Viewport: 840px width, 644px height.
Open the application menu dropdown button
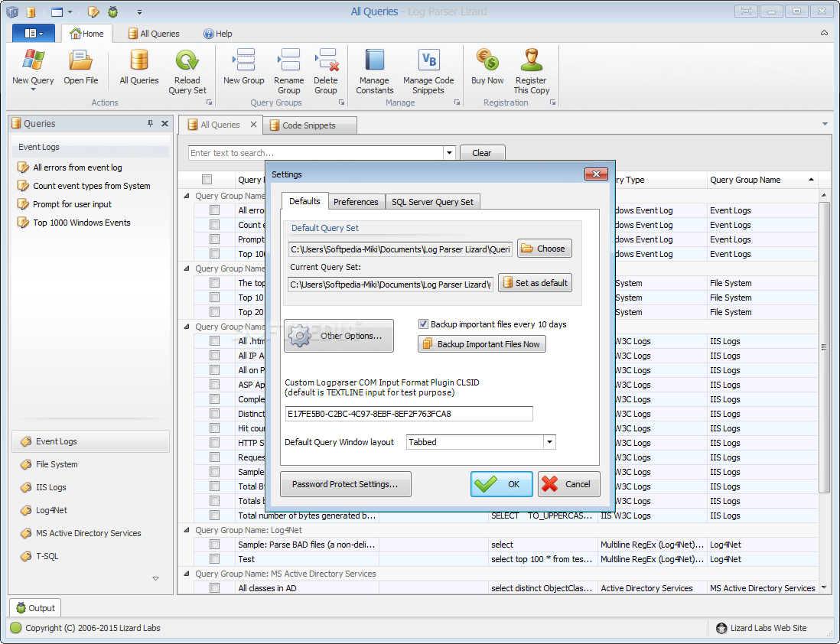pyautogui.click(x=33, y=33)
